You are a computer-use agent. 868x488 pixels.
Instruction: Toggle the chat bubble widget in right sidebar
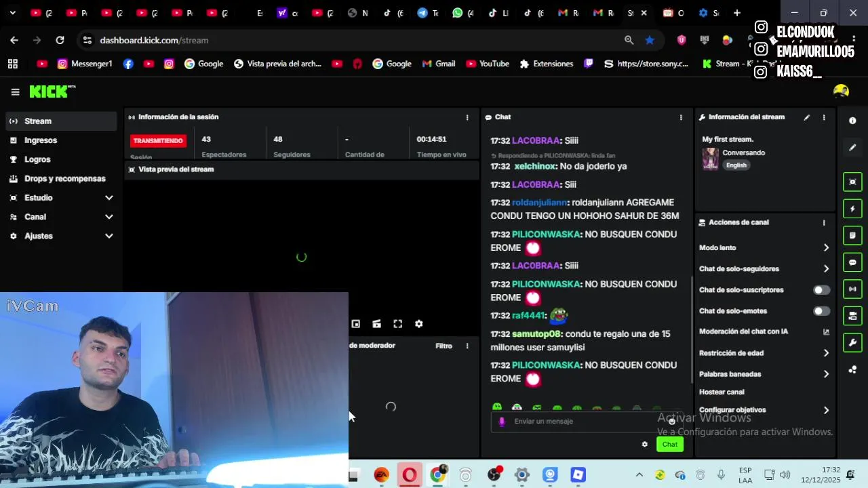852,262
